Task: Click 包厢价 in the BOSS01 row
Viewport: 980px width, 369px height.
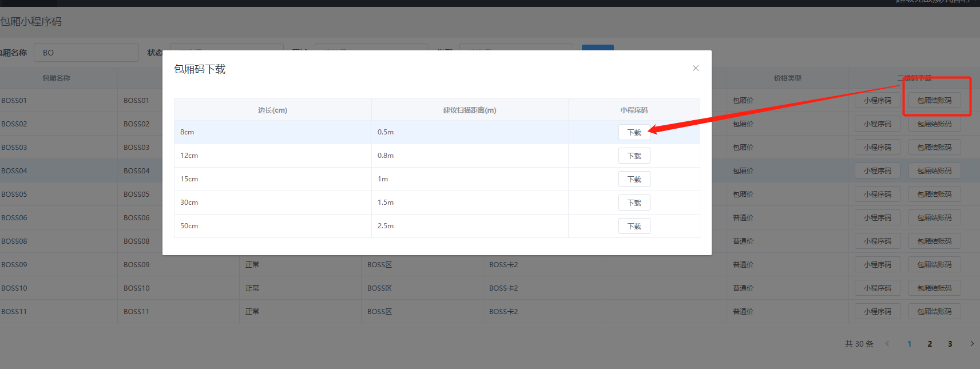Action: click(x=743, y=100)
